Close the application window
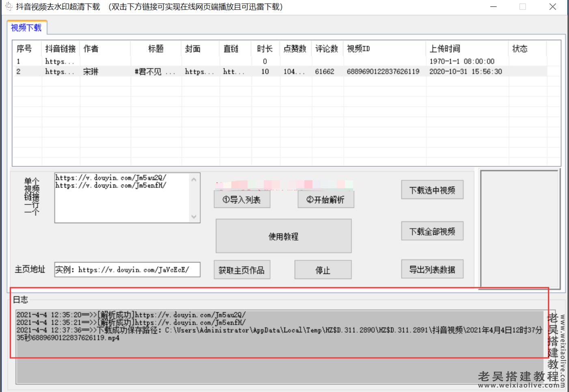569x392 pixels. 553,6
